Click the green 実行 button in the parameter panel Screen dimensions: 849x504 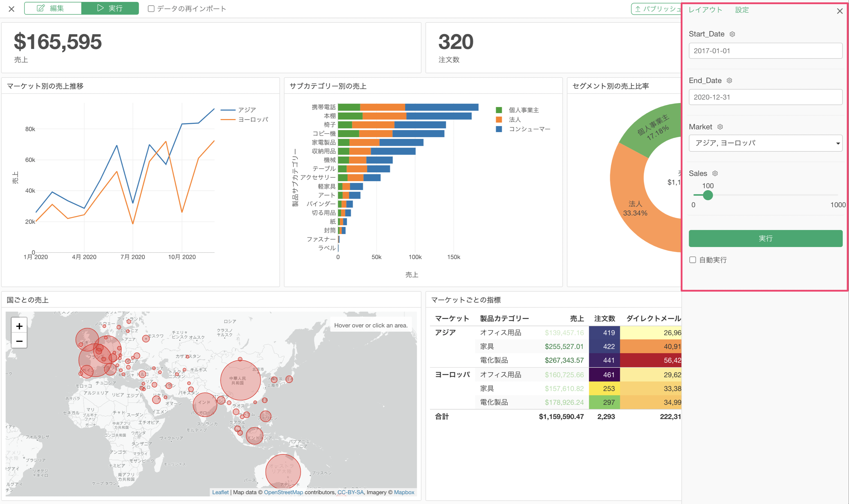click(765, 238)
